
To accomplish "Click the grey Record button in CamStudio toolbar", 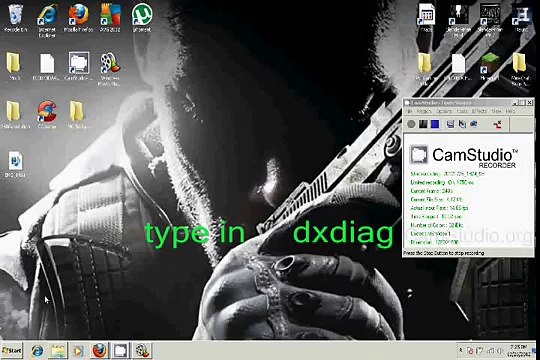I will click(x=411, y=124).
